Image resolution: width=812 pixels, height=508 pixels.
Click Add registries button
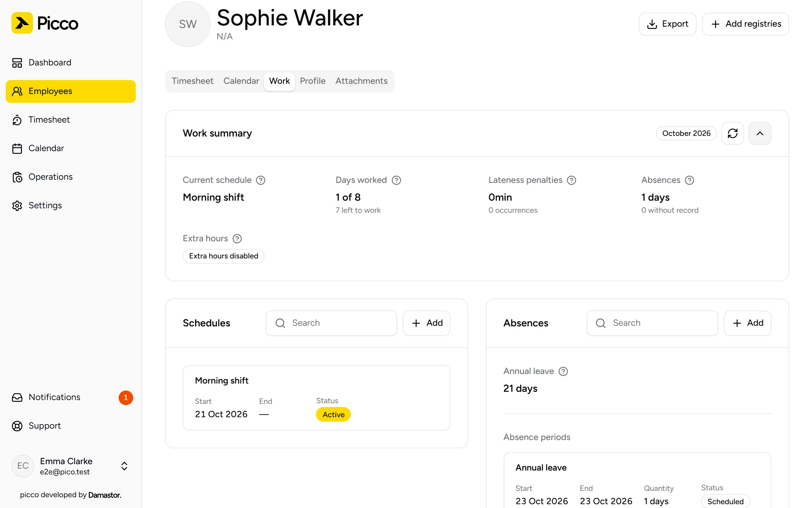click(x=745, y=24)
